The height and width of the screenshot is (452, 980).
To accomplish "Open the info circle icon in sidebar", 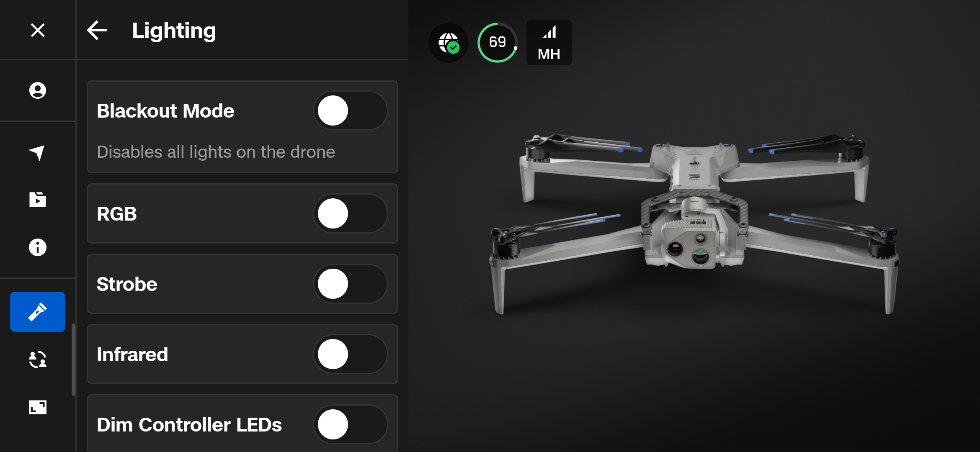I will pos(38,247).
